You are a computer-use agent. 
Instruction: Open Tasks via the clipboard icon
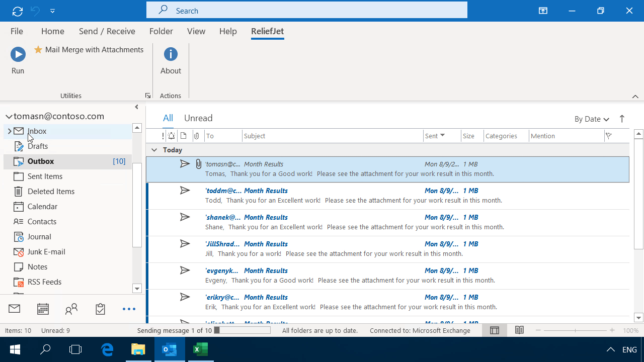coord(100,309)
